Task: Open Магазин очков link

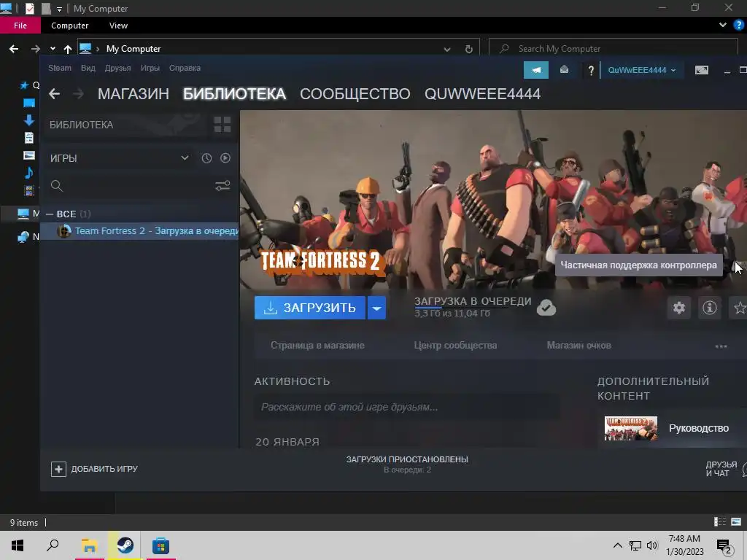Action: tap(578, 346)
